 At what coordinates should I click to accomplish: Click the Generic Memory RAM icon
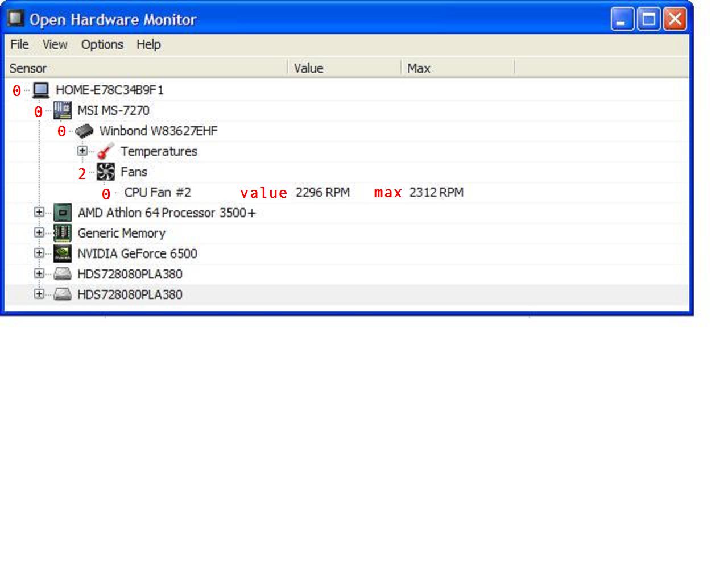[63, 233]
